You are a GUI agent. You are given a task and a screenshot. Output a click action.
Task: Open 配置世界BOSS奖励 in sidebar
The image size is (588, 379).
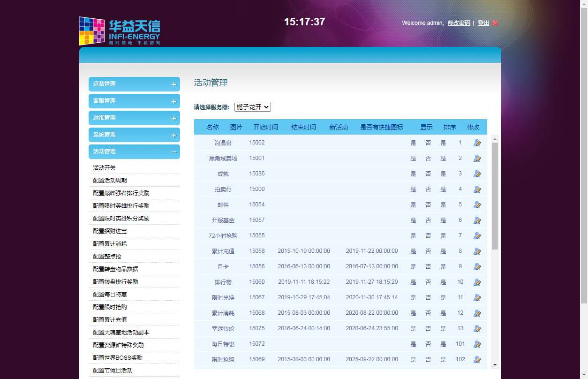(x=118, y=357)
